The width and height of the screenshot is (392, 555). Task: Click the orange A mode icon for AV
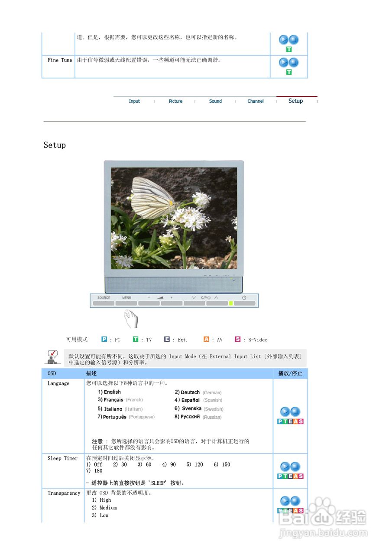click(206, 339)
